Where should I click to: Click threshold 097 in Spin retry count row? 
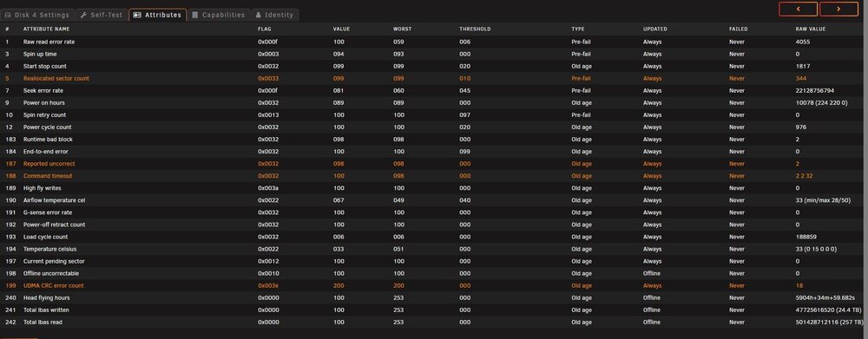pos(465,114)
